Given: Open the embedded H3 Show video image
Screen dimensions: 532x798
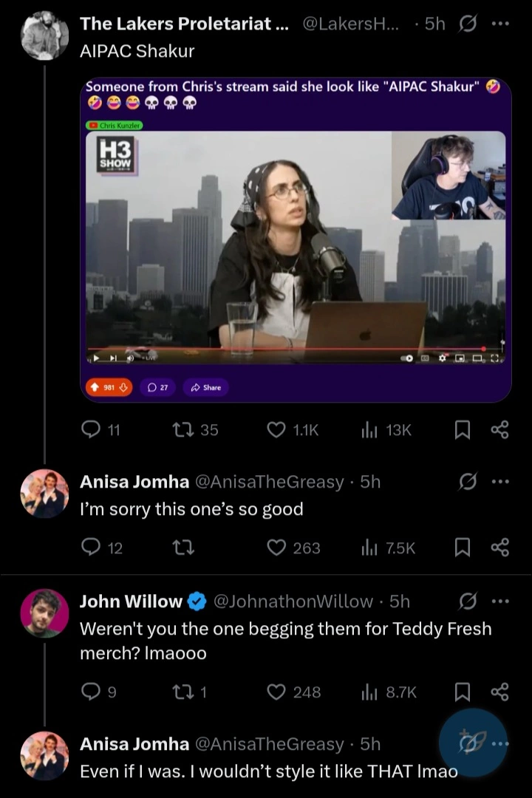Looking at the screenshot, I should point(296,246).
